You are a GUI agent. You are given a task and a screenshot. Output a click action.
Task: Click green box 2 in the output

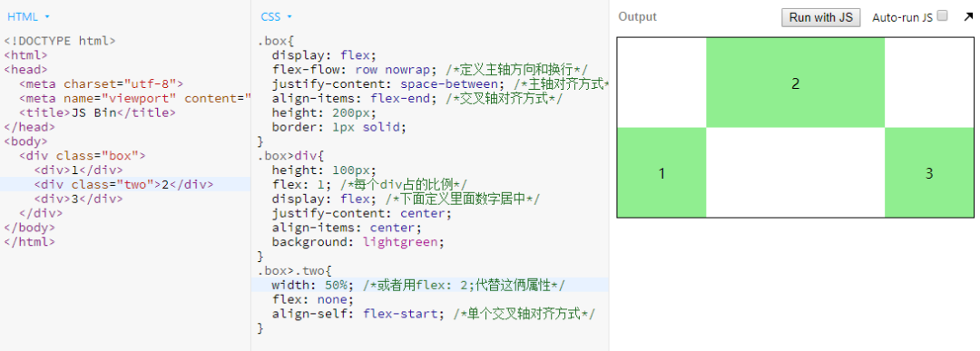coord(796,83)
